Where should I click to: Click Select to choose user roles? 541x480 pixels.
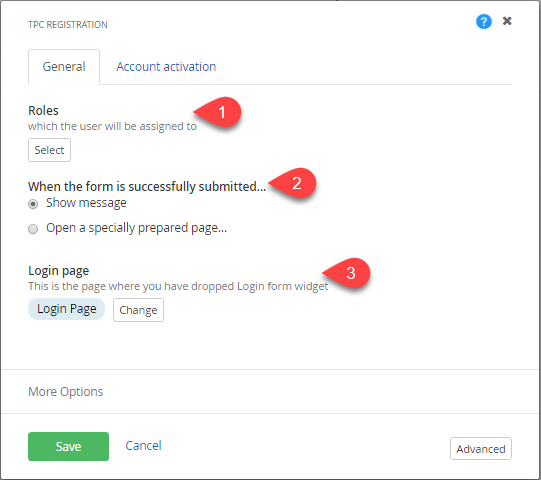[x=49, y=150]
